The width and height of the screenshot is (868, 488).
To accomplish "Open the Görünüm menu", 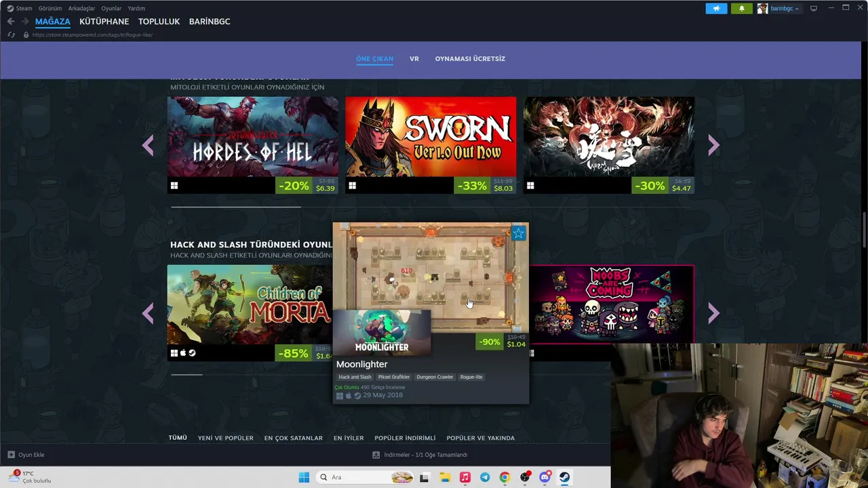I will pos(50,8).
